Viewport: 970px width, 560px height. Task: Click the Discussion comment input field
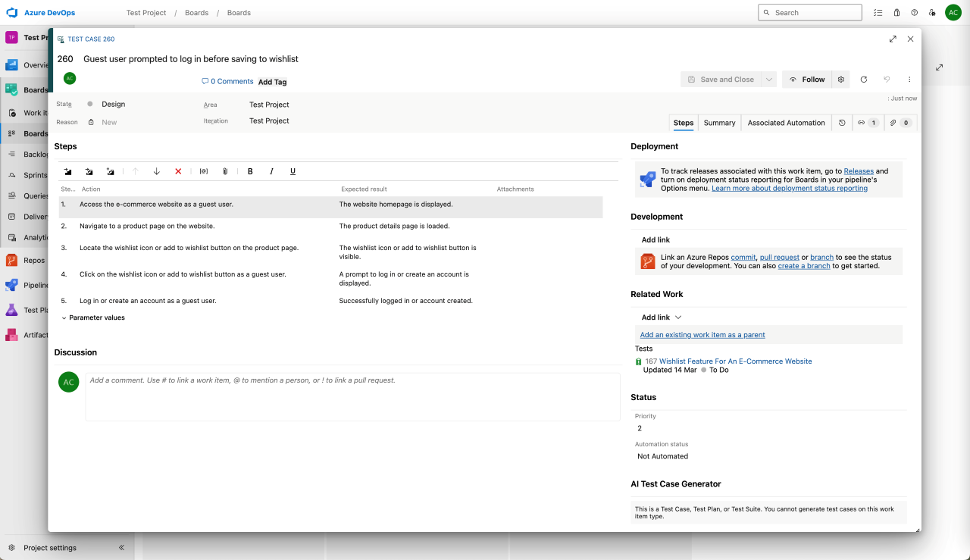352,396
